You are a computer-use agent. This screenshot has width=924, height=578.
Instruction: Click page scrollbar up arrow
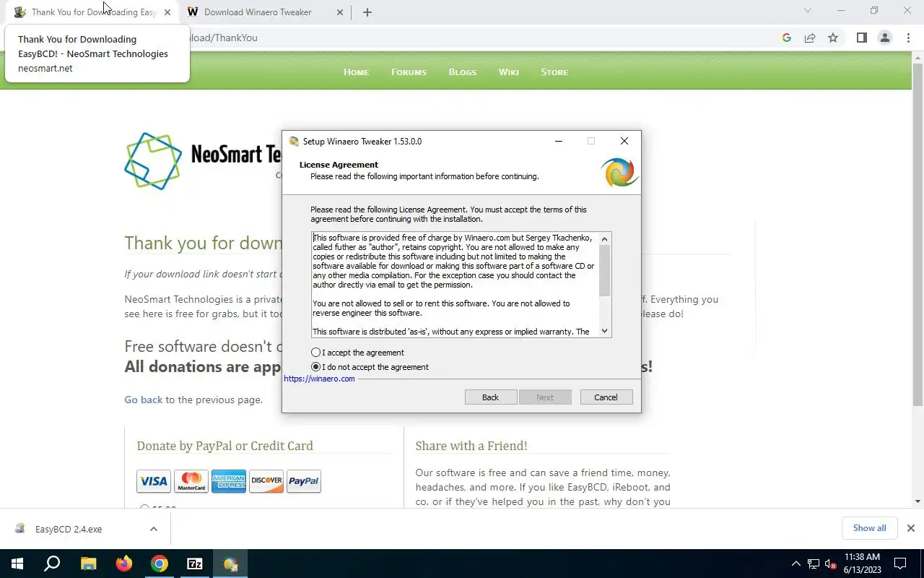pos(918,57)
